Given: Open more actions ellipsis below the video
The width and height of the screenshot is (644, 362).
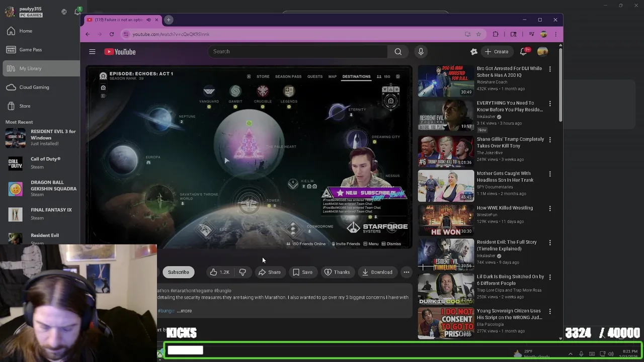Looking at the screenshot, I should pyautogui.click(x=407, y=272).
